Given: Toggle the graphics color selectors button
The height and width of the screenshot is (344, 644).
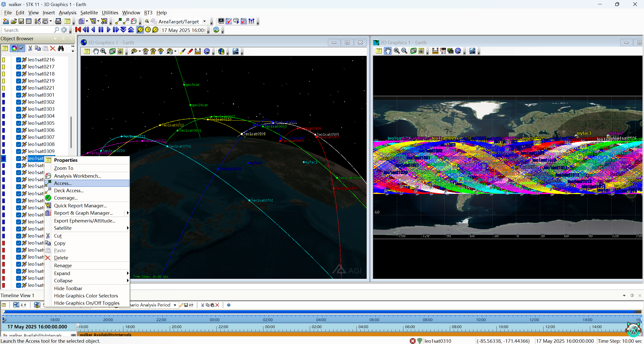Looking at the screenshot, I should coord(14,48).
